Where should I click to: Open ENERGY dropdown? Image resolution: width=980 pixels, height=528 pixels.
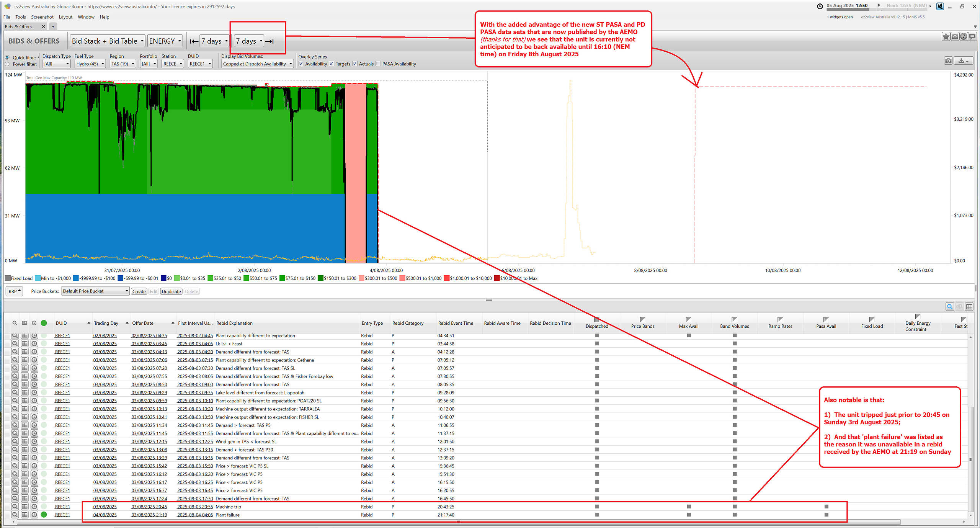[165, 41]
